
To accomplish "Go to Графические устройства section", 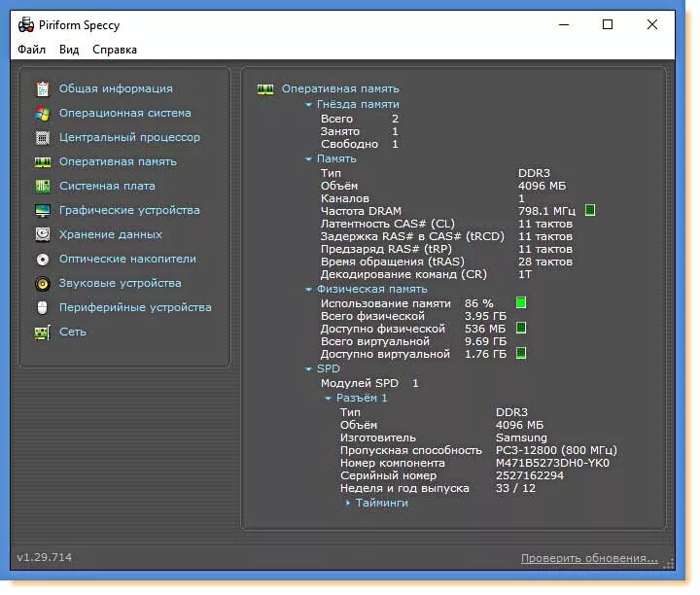I will point(129,210).
